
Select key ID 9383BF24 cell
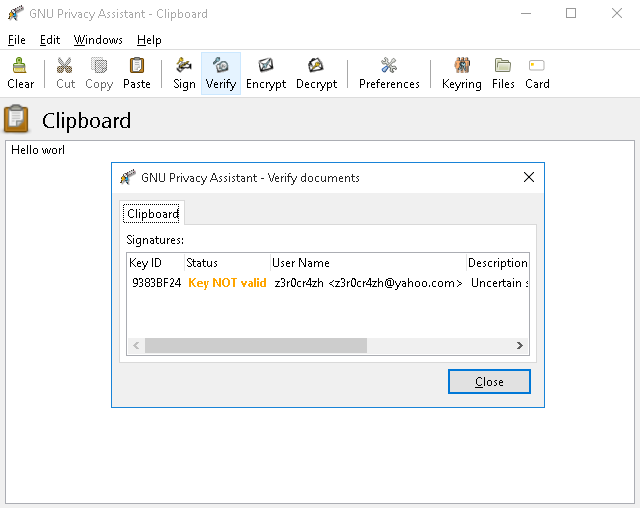click(156, 283)
